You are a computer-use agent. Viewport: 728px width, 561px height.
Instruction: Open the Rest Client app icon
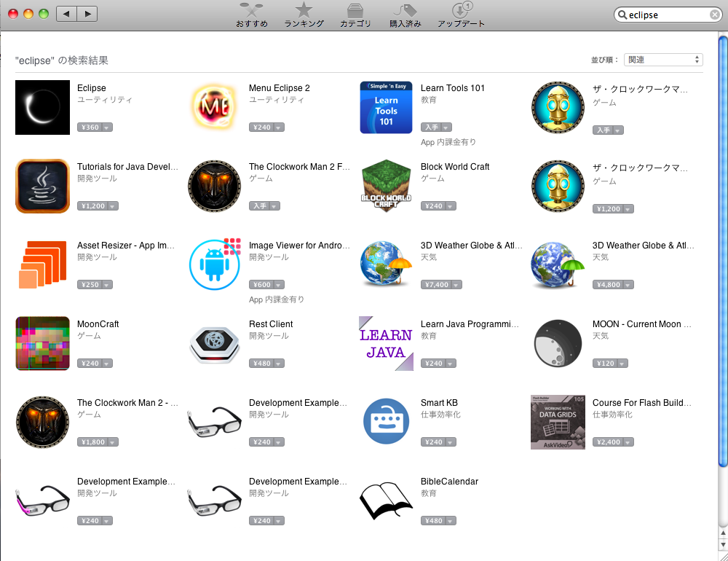[215, 345]
